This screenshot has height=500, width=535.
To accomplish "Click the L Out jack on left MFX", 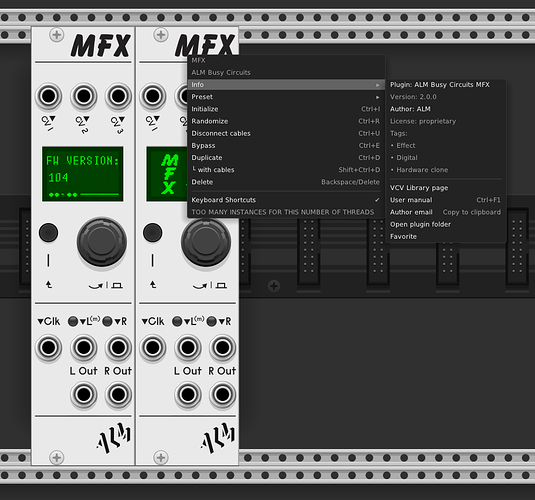I will tap(84, 395).
